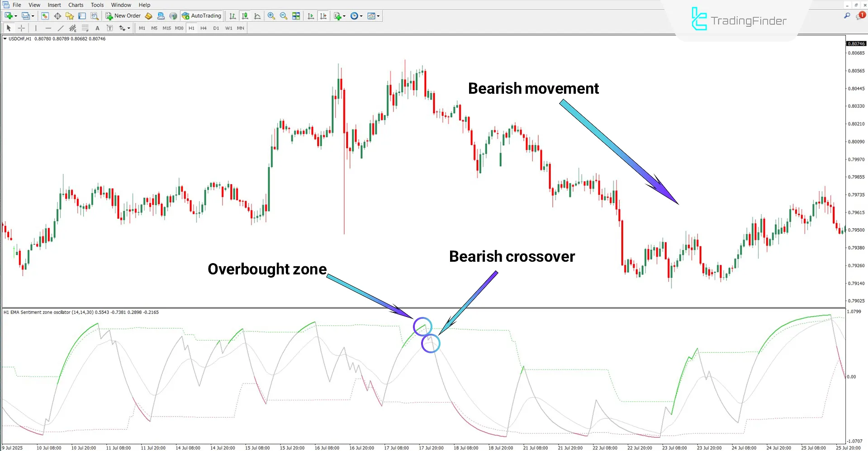
Task: Open the Charts menu
Action: click(x=76, y=5)
